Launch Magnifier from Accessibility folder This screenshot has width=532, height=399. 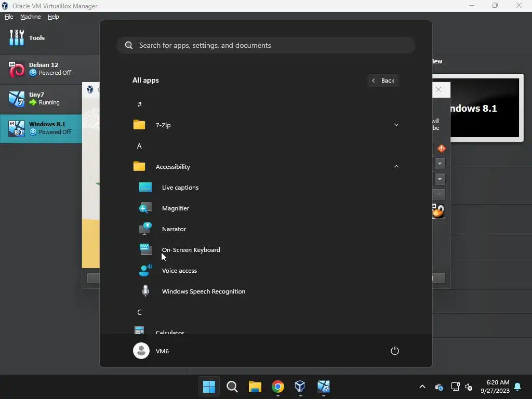[267, 208]
